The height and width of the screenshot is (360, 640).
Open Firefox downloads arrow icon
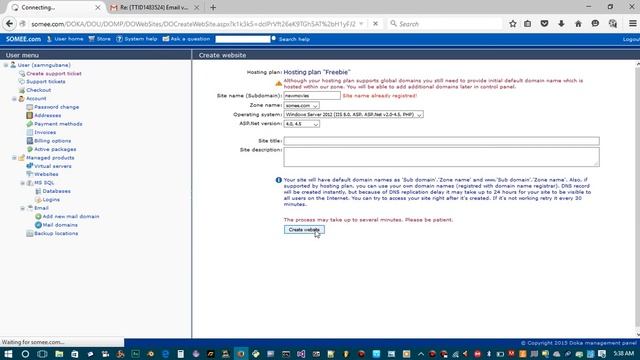pyautogui.click(x=561, y=24)
